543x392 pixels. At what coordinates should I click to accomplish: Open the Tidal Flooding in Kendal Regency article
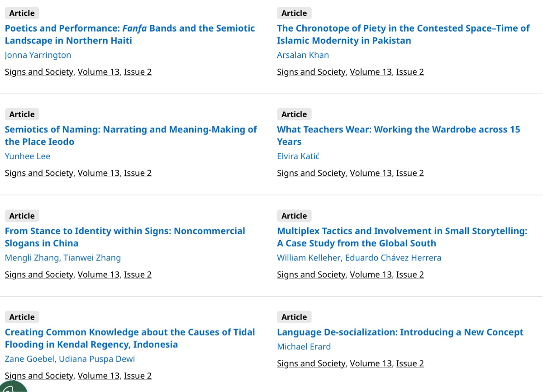[x=130, y=338]
